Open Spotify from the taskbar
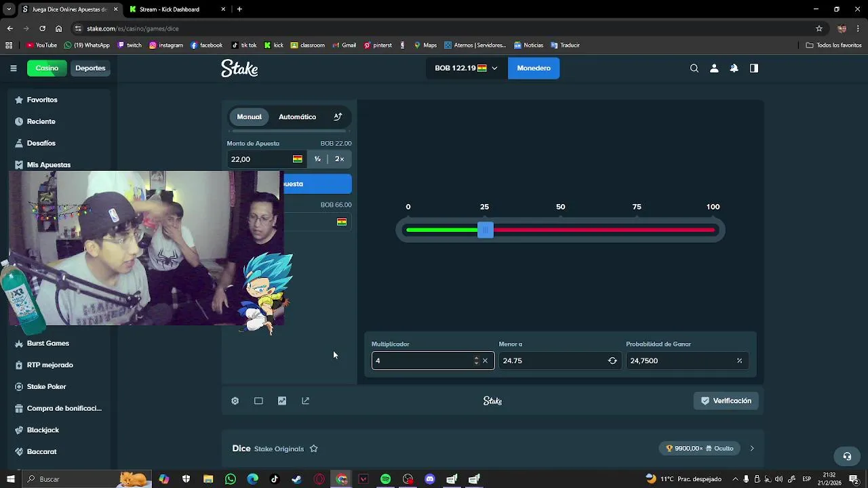868x488 pixels. 385,479
